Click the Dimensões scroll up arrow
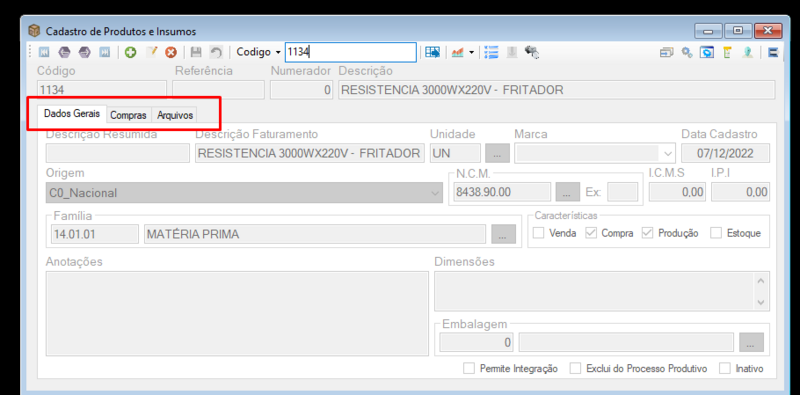 pos(761,281)
